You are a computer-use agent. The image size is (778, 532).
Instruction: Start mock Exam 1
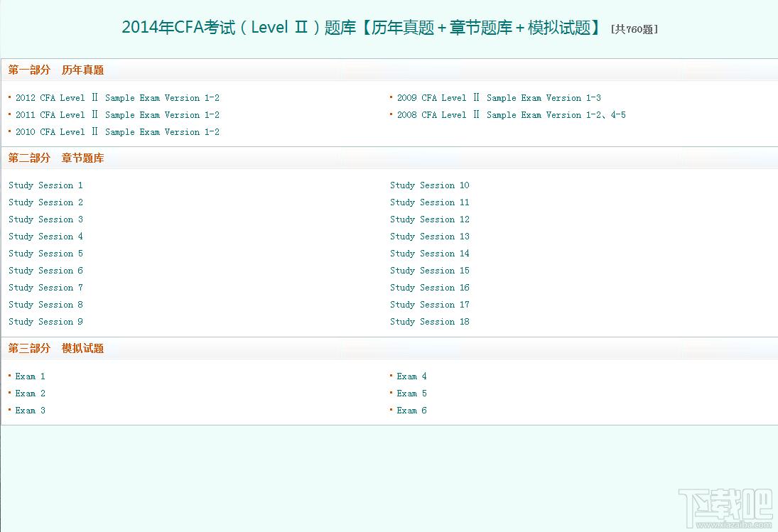coord(31,376)
